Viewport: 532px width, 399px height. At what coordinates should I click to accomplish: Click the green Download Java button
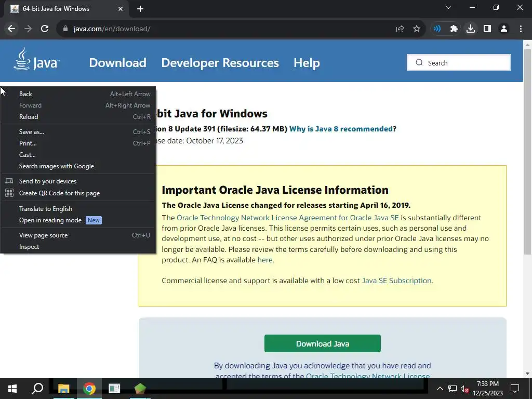[322, 343]
